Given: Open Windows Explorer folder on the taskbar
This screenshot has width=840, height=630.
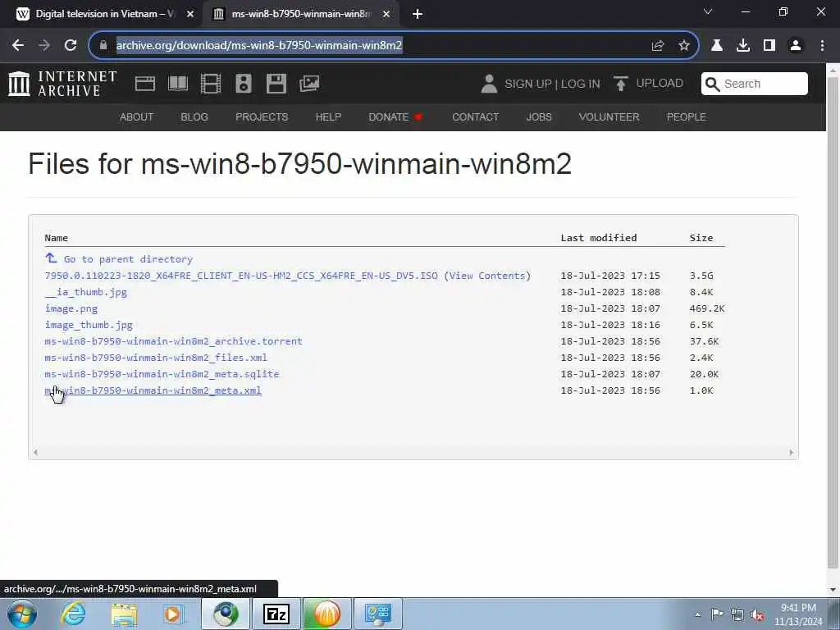Looking at the screenshot, I should pos(124,614).
